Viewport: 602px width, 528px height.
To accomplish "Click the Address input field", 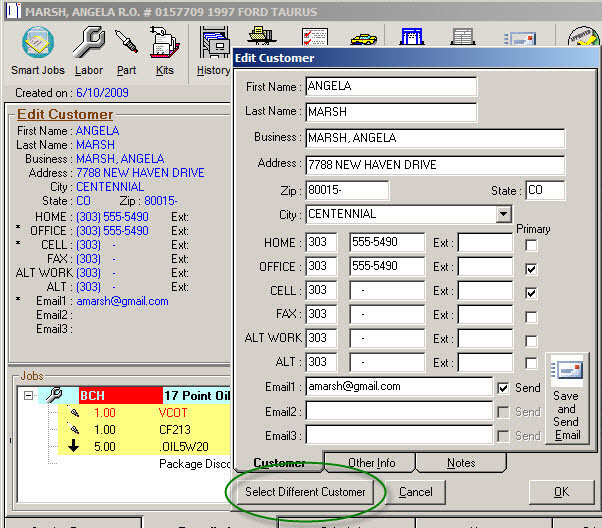I will 434,165.
